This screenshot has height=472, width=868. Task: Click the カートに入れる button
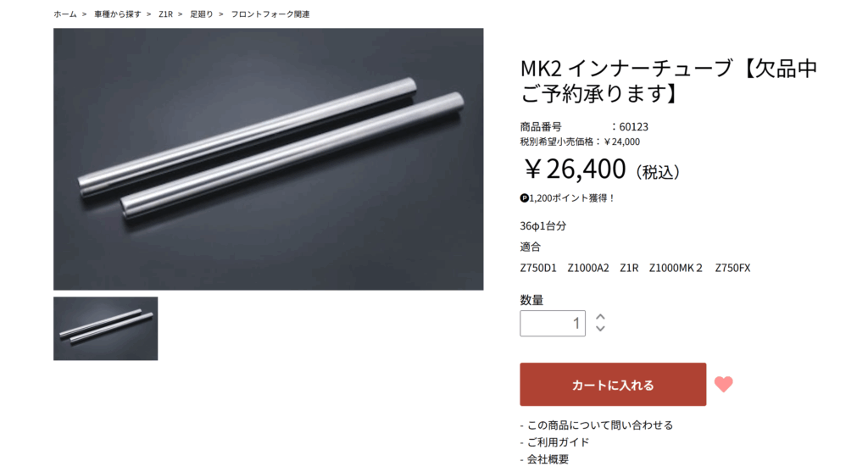click(x=612, y=385)
